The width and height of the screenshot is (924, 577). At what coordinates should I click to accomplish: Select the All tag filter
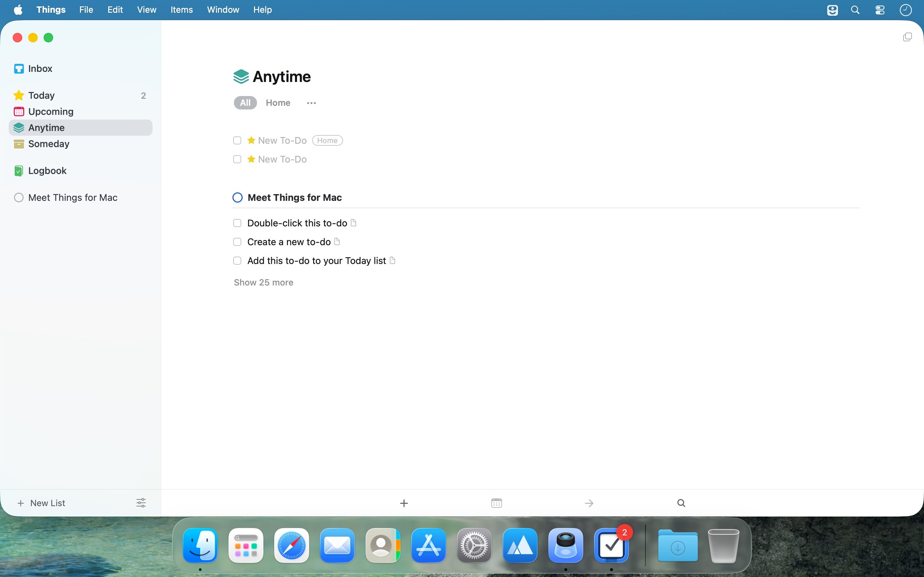[x=245, y=103]
